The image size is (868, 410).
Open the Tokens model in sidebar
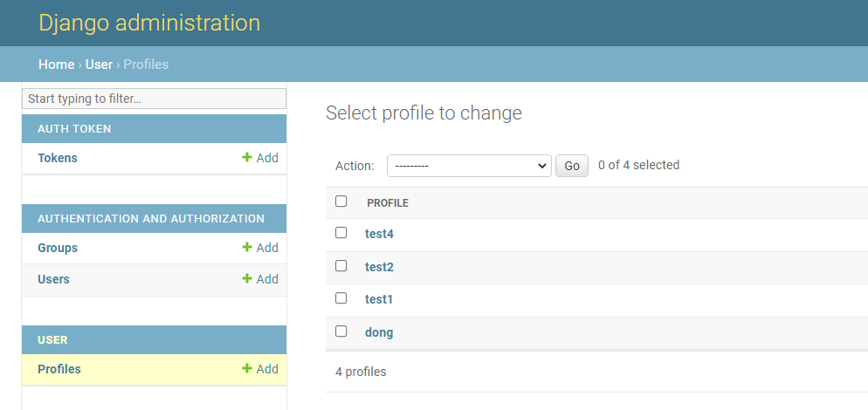tap(58, 158)
